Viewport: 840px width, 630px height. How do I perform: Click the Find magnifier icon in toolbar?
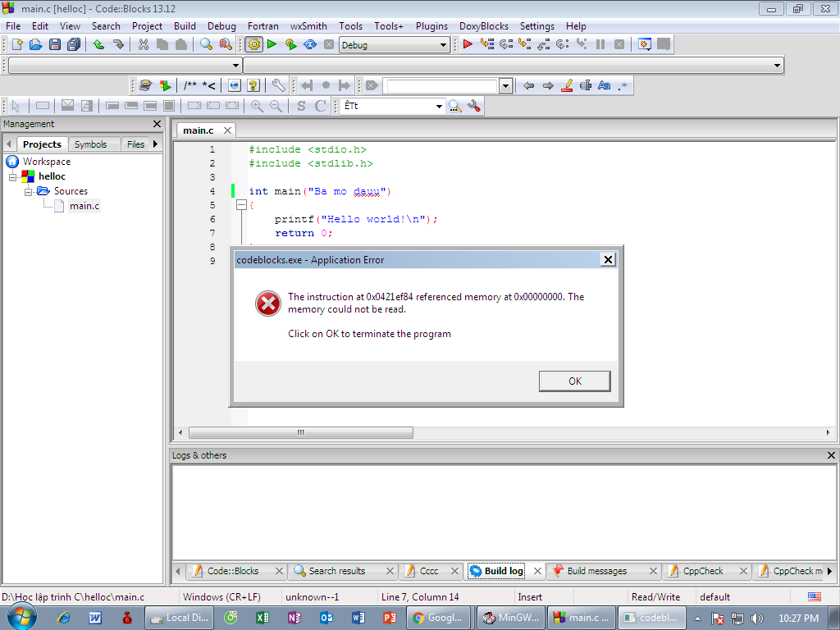coord(207,45)
